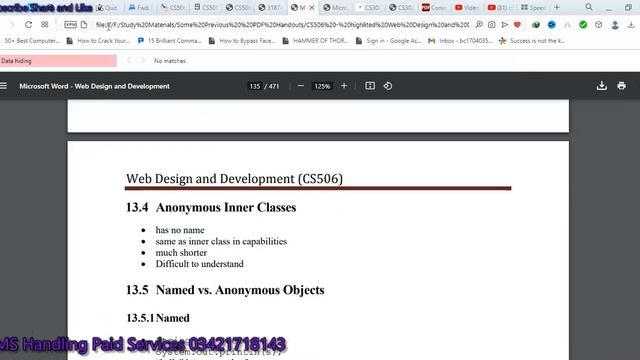Switch to the Micro tab
The width and height of the screenshot is (640, 360).
335,7
